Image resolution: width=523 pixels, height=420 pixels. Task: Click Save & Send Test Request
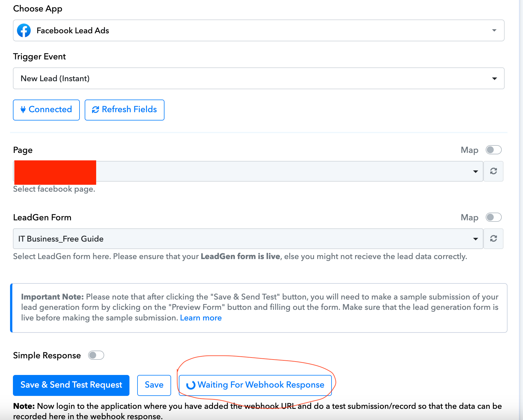tap(71, 385)
